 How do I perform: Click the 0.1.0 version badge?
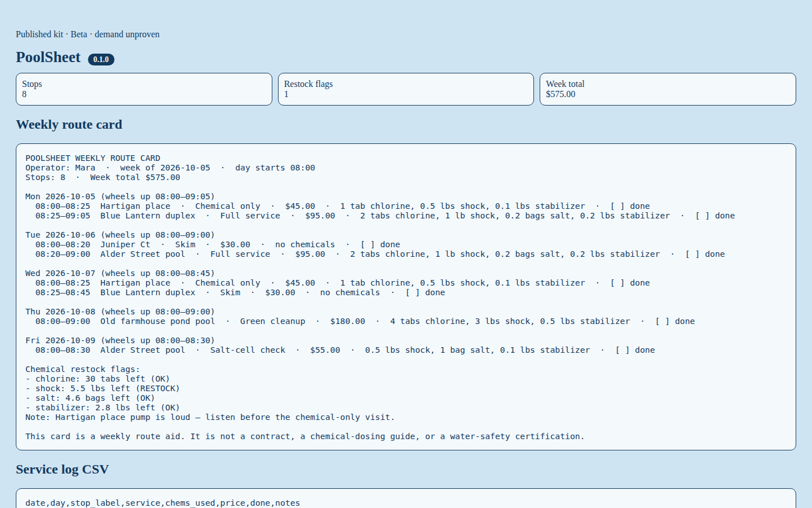coord(101,59)
